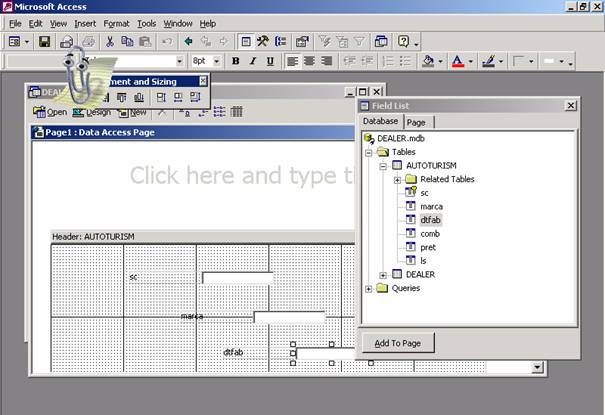Toggle Underline formatting

(270, 61)
